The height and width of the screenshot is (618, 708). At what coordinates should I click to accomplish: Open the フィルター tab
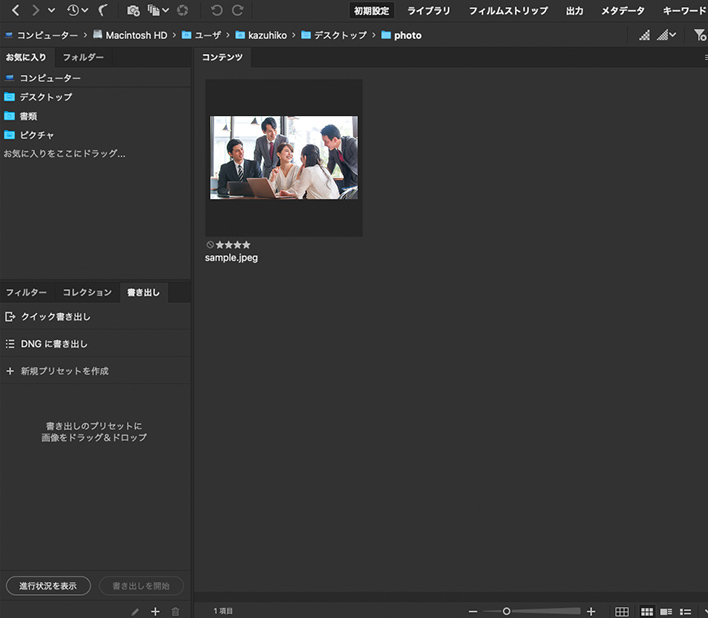click(x=26, y=293)
